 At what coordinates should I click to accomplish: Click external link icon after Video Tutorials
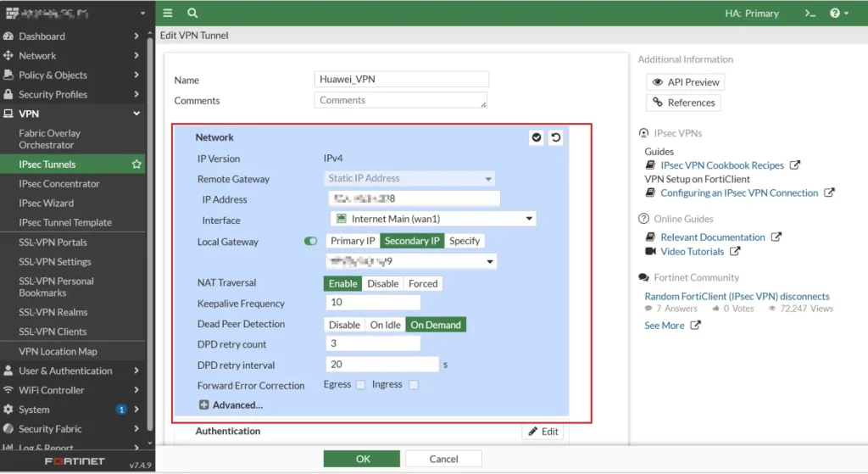point(735,251)
